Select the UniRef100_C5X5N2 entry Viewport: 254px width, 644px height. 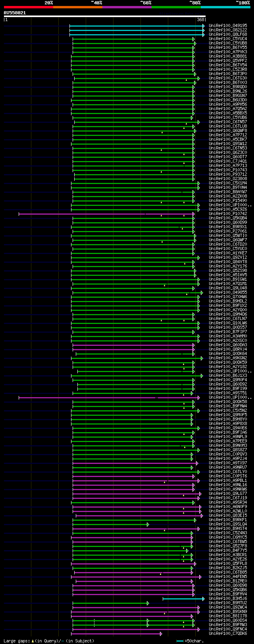(x=228, y=411)
